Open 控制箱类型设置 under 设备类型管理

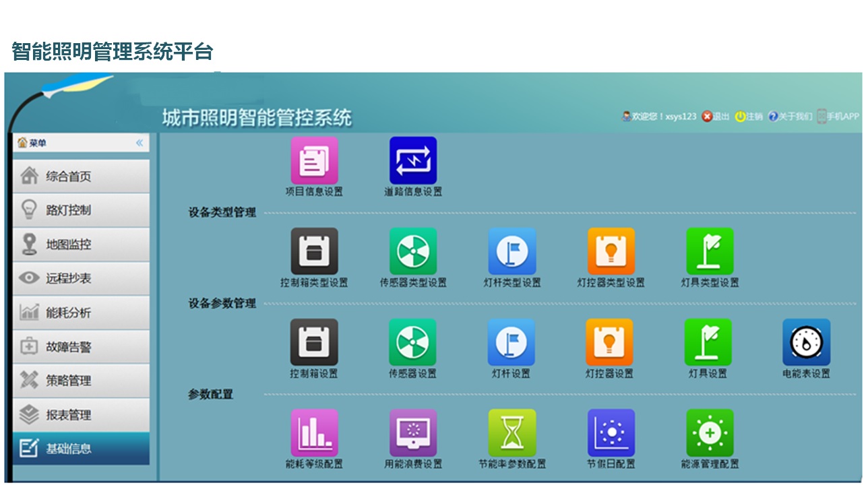314,252
